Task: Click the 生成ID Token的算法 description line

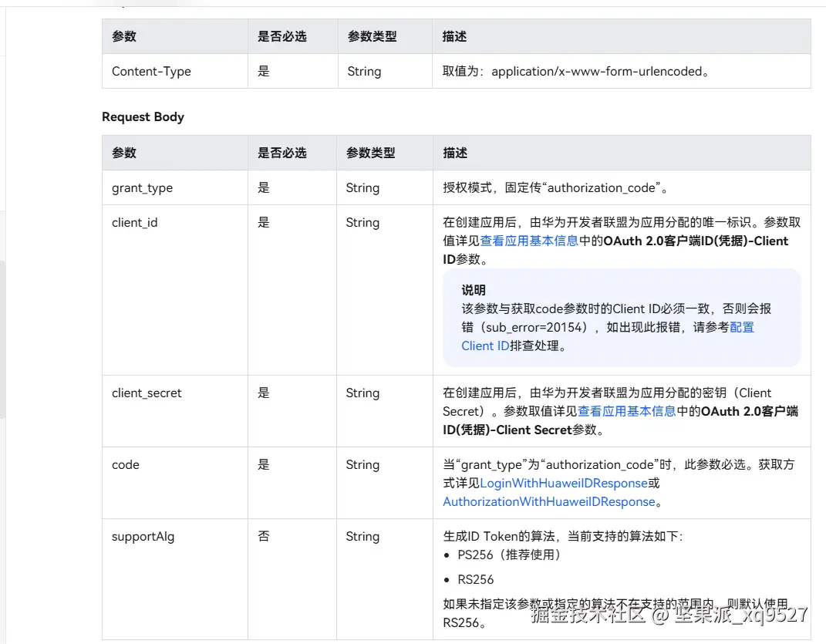Action: (x=562, y=537)
